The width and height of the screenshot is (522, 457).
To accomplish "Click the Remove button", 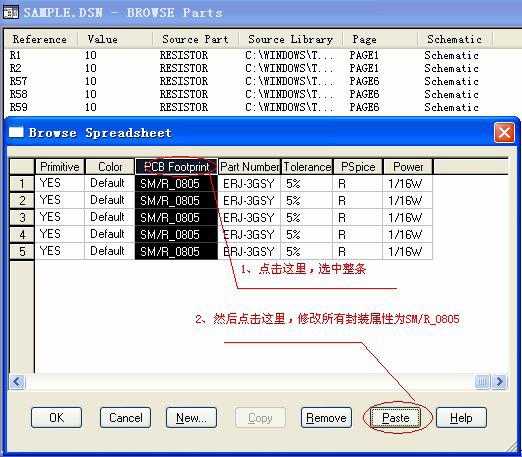I will coord(326,417).
